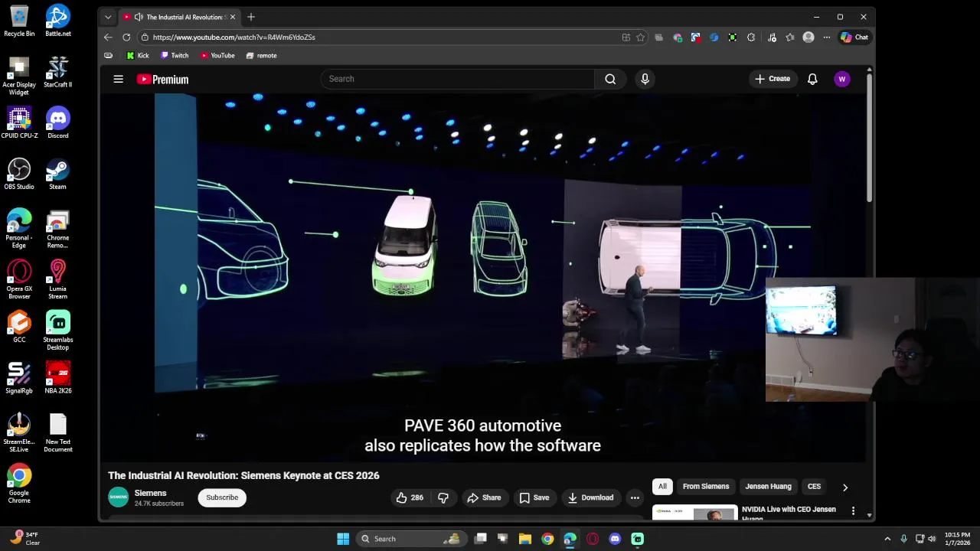Download the video
Image resolution: width=980 pixels, height=551 pixels.
(590, 497)
